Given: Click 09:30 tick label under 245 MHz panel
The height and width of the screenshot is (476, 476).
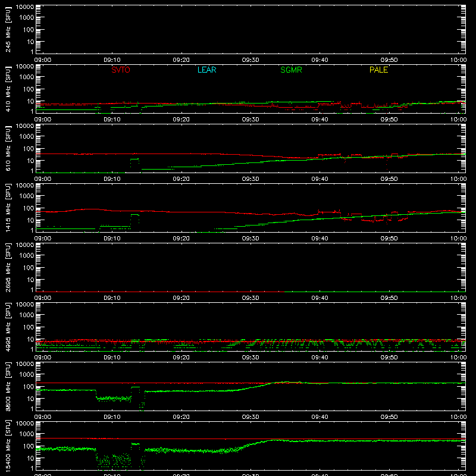Looking at the screenshot, I should point(250,60).
